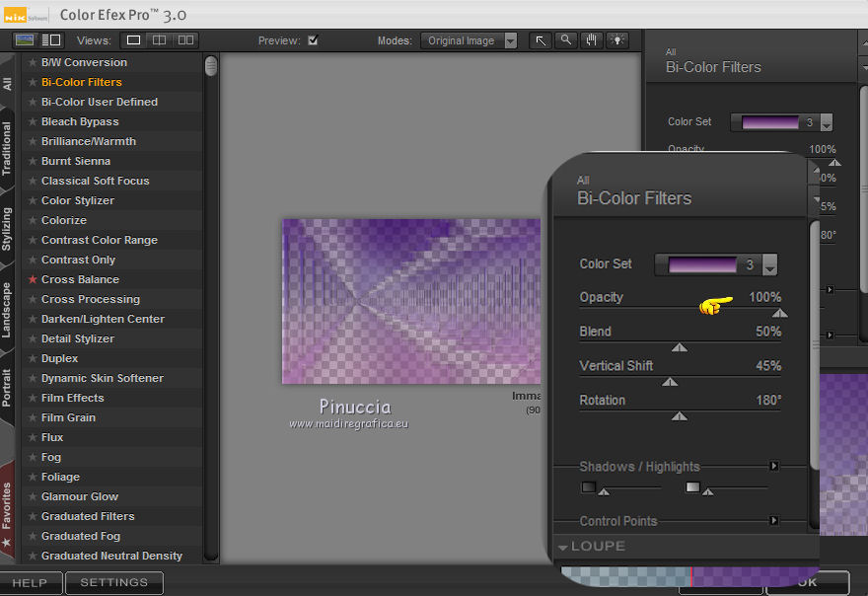Click the HELP button
This screenshot has height=596, width=868.
point(30,583)
